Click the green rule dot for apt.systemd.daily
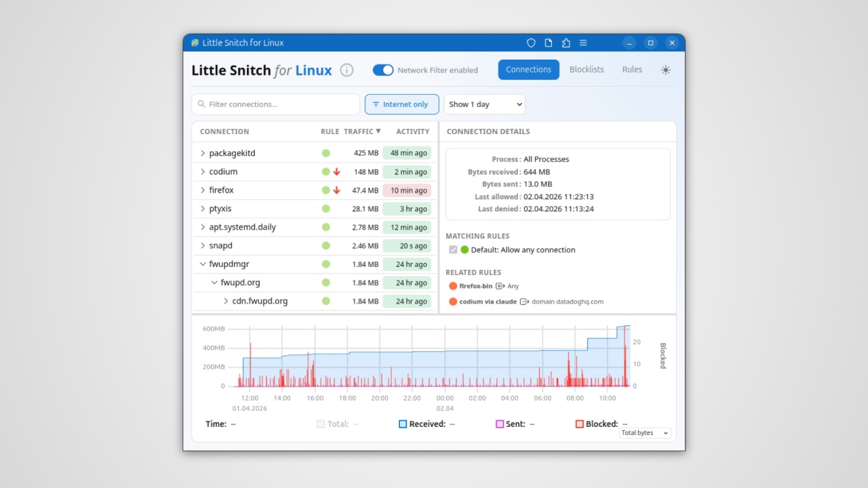Image resolution: width=868 pixels, height=488 pixels. coord(326,227)
